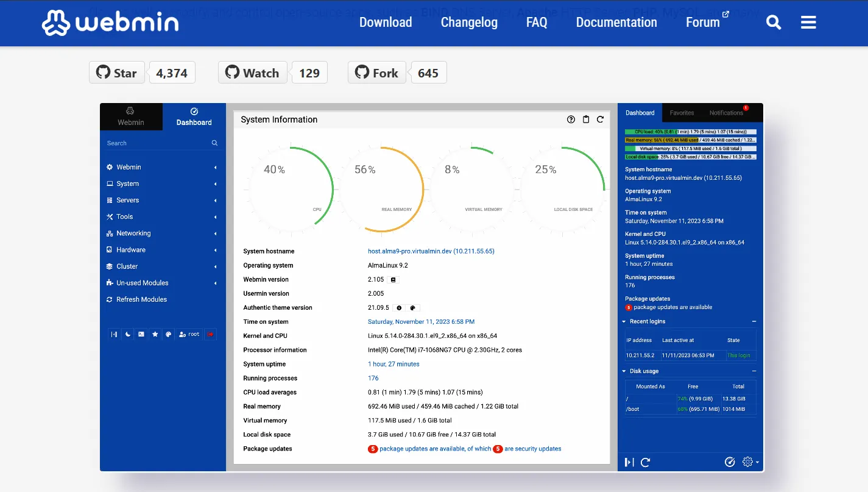Viewport: 868px width, 492px height.
Task: Open the 1 hour, 27 minutes uptime link
Action: tap(393, 364)
